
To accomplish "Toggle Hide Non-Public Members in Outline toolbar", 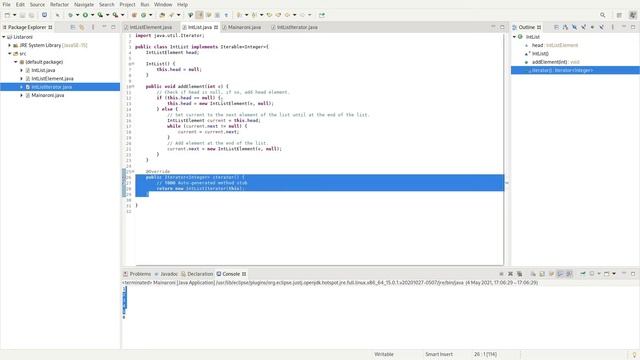I will [x=592, y=27].
